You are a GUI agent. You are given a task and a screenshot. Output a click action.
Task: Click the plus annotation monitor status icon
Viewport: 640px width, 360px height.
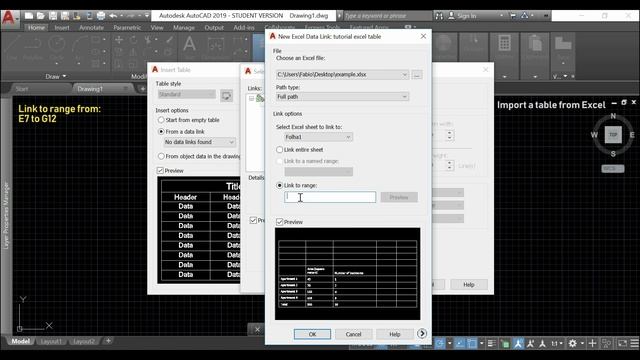point(592,343)
